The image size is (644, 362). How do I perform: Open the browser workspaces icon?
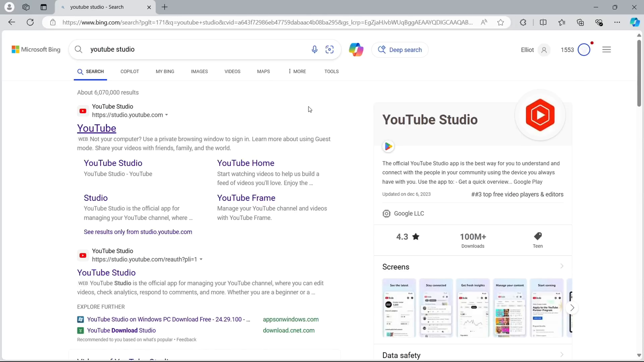[26, 7]
